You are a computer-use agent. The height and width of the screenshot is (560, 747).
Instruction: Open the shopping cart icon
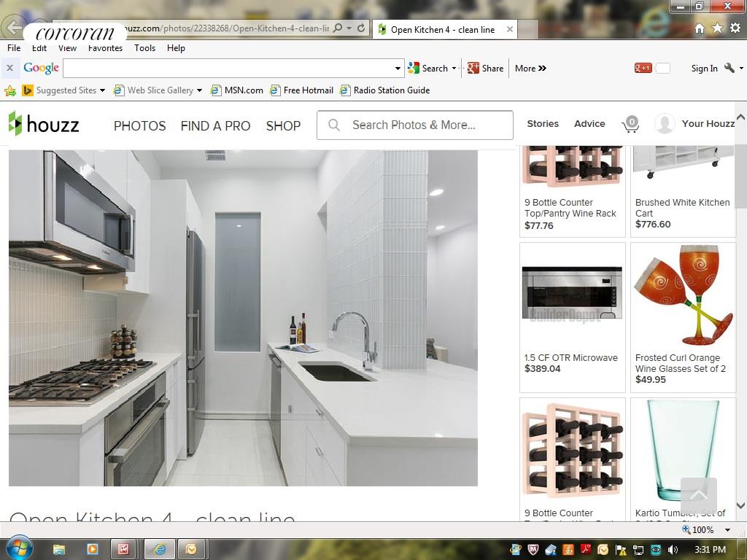(x=630, y=125)
